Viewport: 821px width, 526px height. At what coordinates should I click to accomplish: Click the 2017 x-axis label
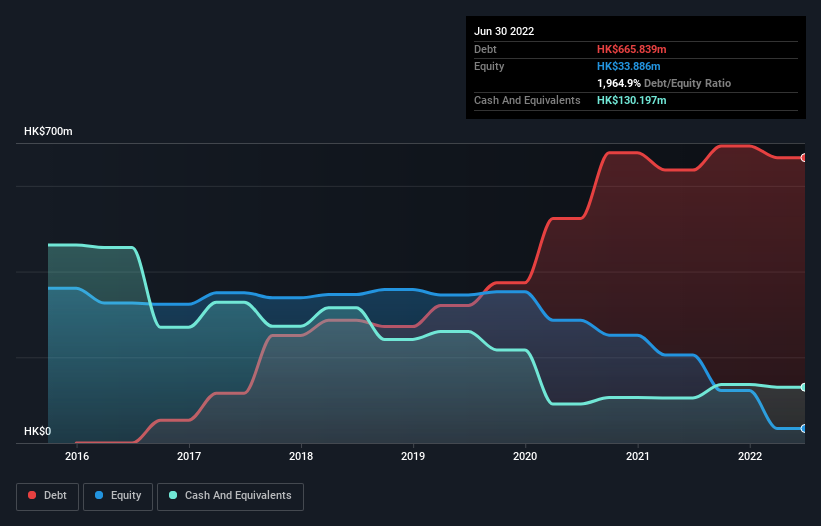point(189,456)
